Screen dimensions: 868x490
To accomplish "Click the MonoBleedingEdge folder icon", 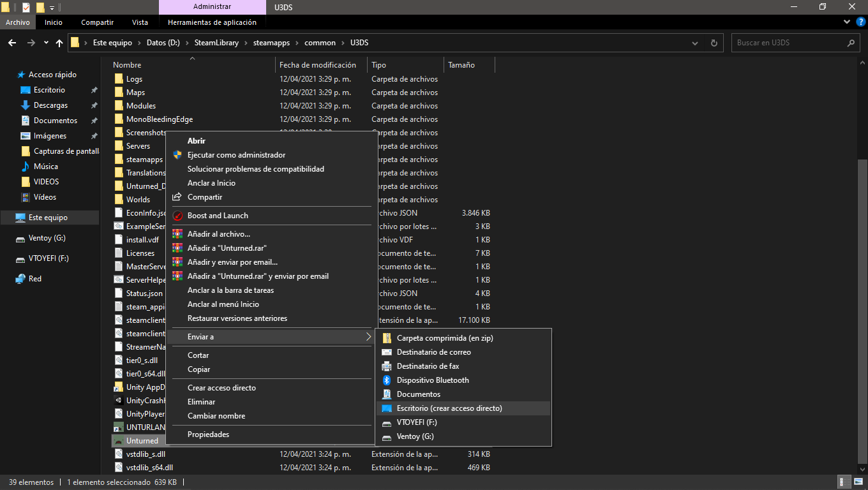I will click(119, 119).
